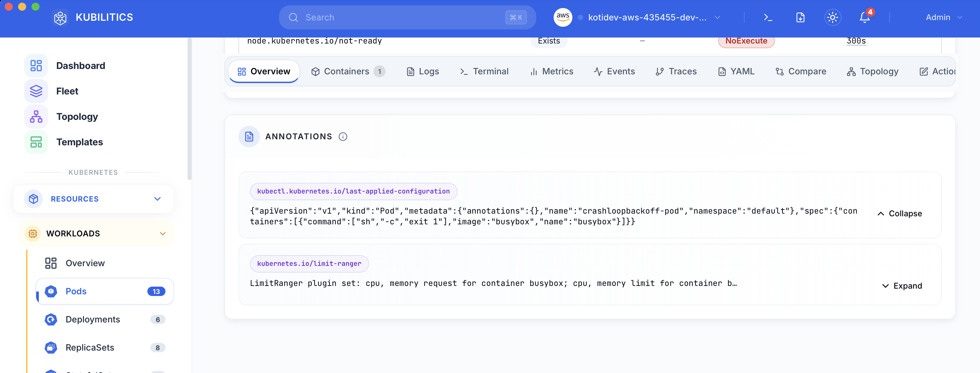Open the YAML tab for this pod
This screenshot has height=373, width=980.
point(736,71)
